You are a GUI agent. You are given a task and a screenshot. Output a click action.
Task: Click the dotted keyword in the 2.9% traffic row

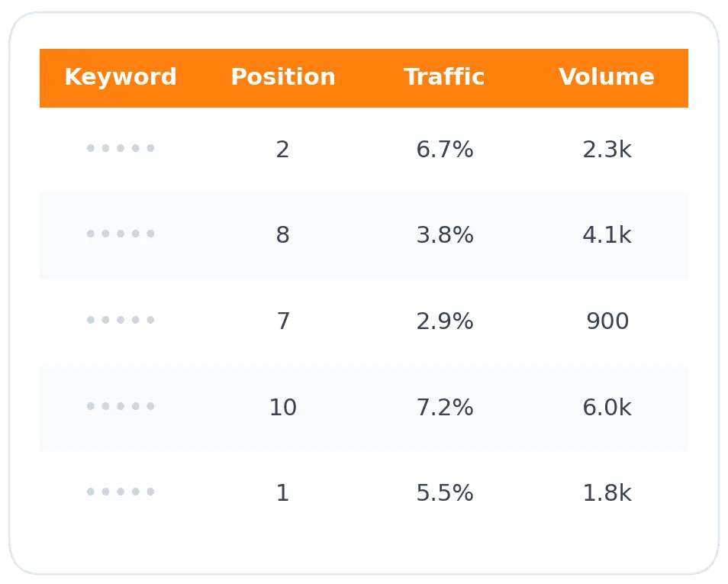121,320
